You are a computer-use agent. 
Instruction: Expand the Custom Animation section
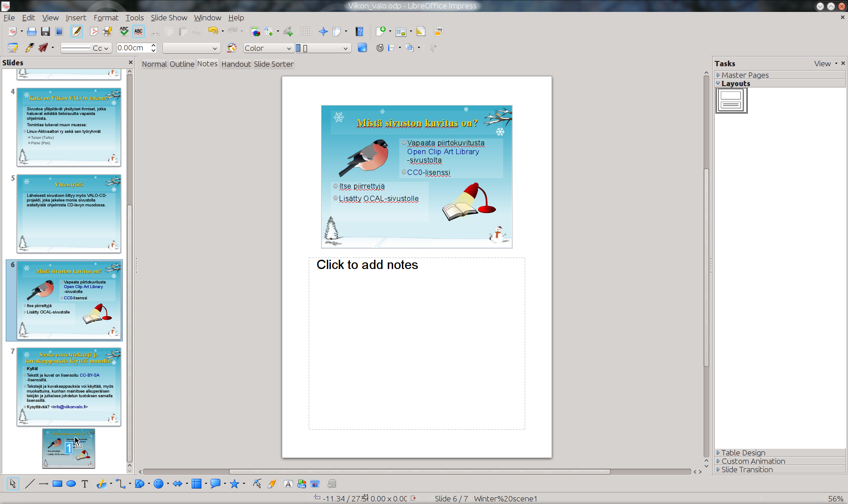[x=780, y=461]
